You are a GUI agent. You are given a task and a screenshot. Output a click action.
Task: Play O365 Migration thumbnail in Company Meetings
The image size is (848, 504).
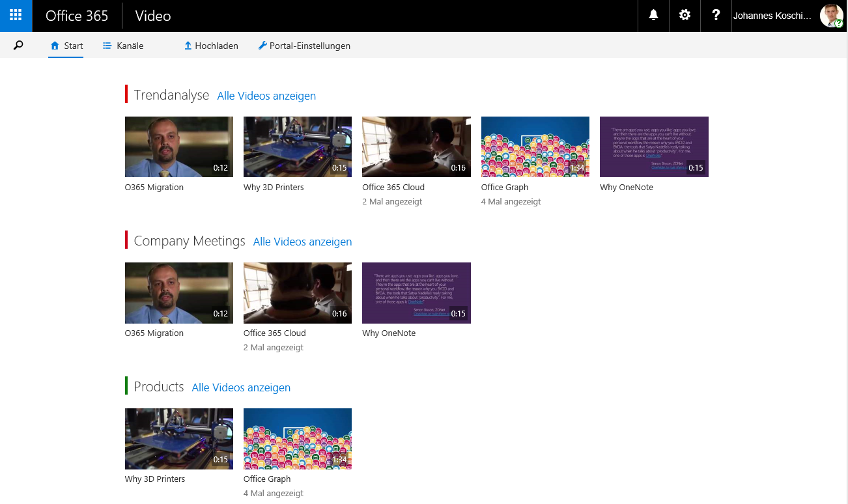pyautogui.click(x=179, y=292)
